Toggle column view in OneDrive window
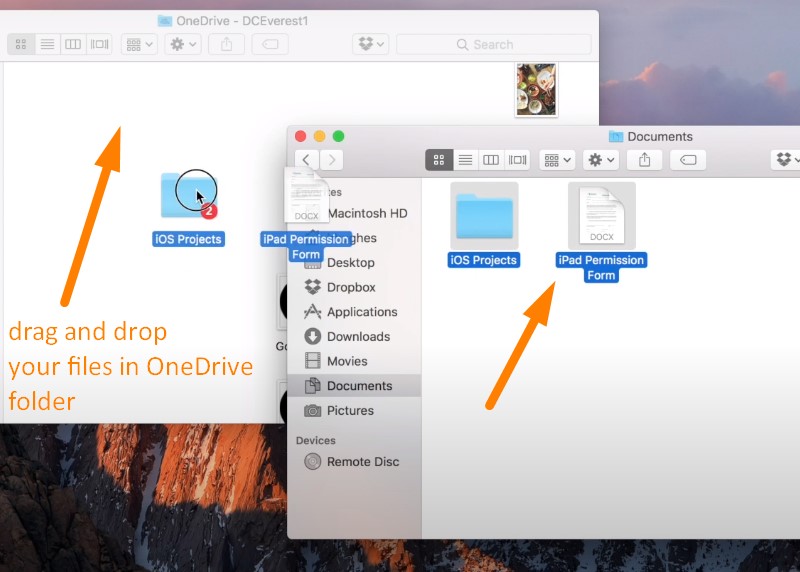The image size is (800, 572). point(73,44)
